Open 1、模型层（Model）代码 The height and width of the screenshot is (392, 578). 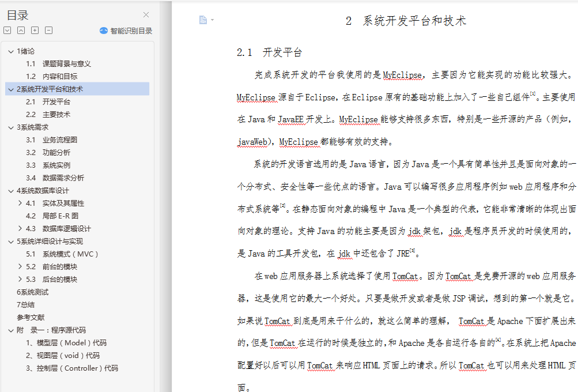[66, 342]
